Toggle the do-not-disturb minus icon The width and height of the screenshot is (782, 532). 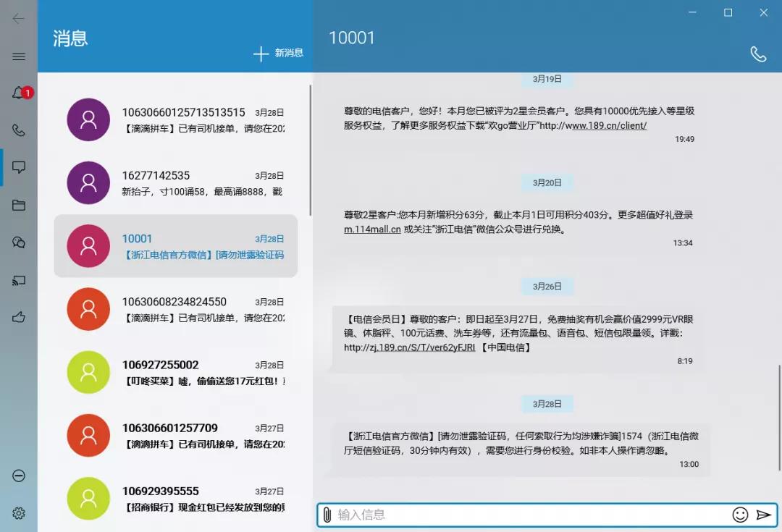[19, 476]
